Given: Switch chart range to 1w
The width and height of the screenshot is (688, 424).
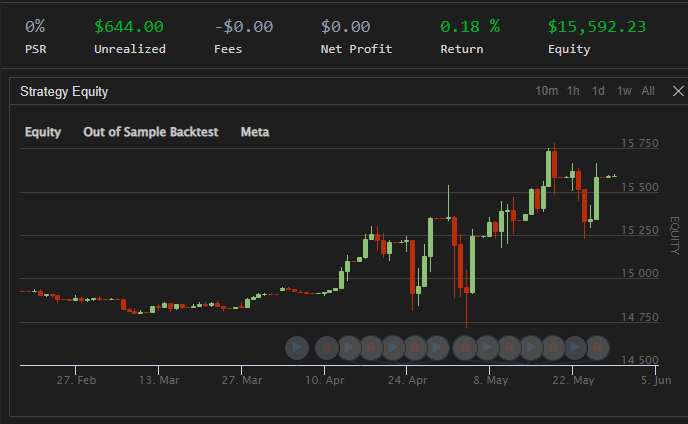Looking at the screenshot, I should tap(624, 91).
